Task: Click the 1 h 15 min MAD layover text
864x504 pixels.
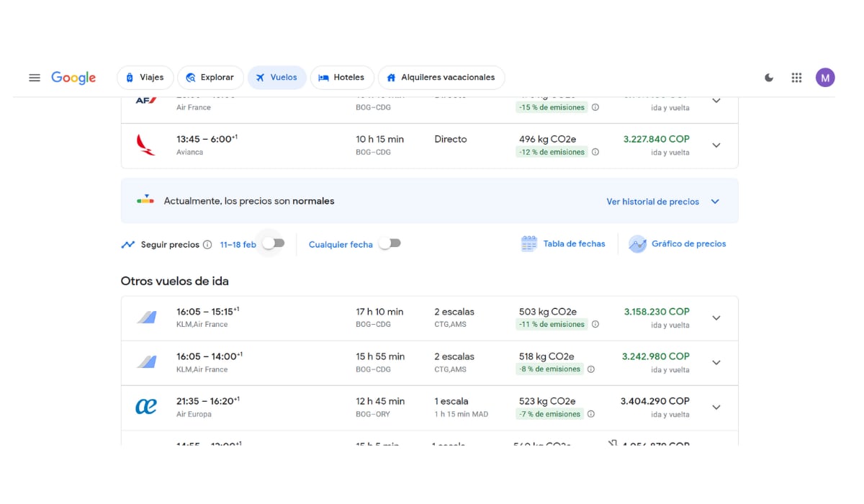Action: [x=462, y=414]
